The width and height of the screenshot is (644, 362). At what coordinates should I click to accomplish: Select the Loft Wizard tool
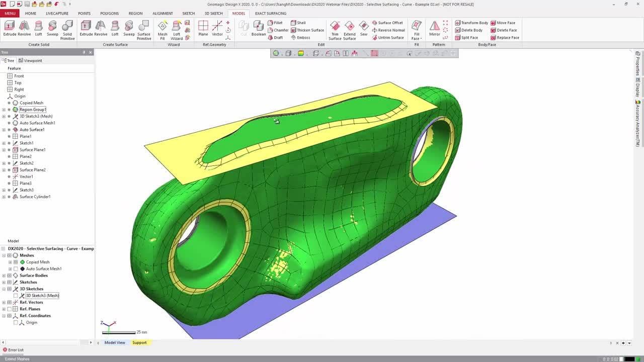177,30
